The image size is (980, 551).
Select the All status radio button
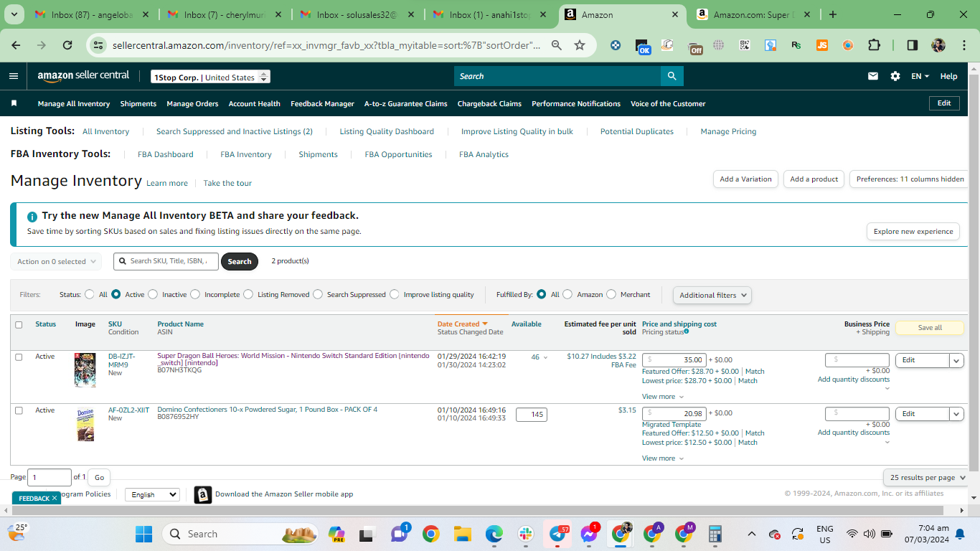click(90, 294)
